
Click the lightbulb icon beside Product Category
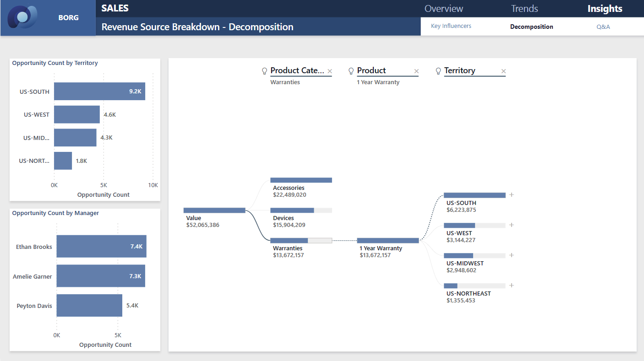[x=264, y=71]
